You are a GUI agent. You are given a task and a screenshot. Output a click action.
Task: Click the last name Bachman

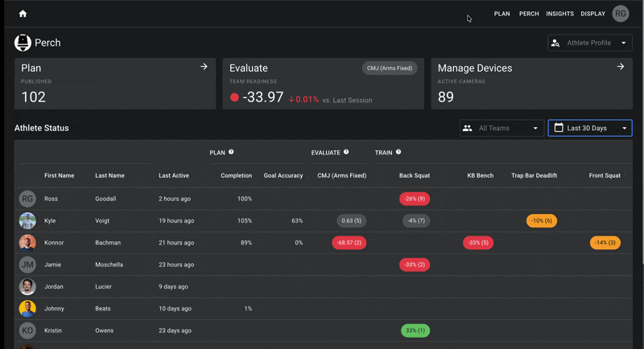pos(108,243)
